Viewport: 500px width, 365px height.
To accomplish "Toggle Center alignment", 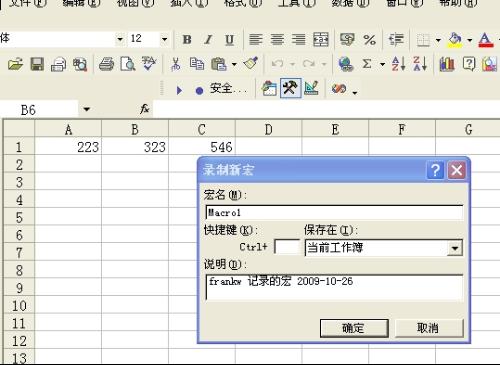I will click(x=277, y=40).
